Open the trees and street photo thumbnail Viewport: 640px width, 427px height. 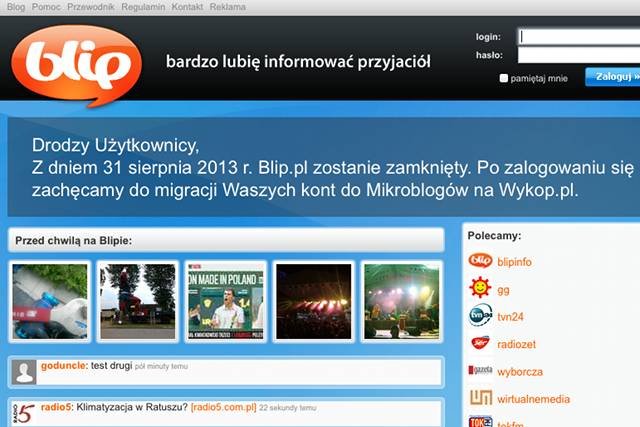pyautogui.click(x=138, y=301)
